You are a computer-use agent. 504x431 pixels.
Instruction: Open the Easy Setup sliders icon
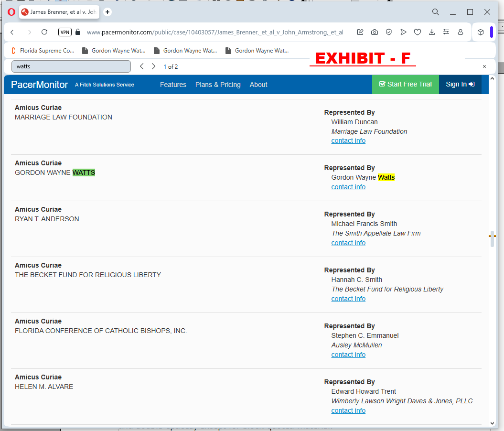(446, 32)
